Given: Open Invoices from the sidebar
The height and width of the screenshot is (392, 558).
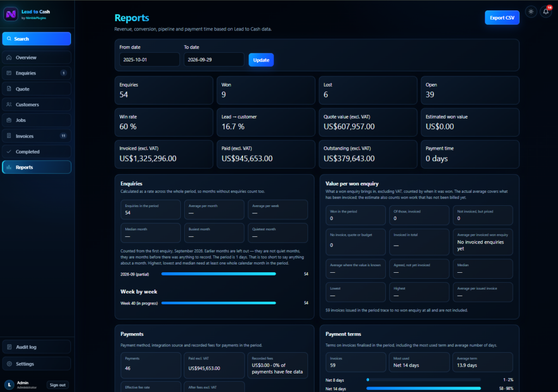Looking at the screenshot, I should point(37,136).
